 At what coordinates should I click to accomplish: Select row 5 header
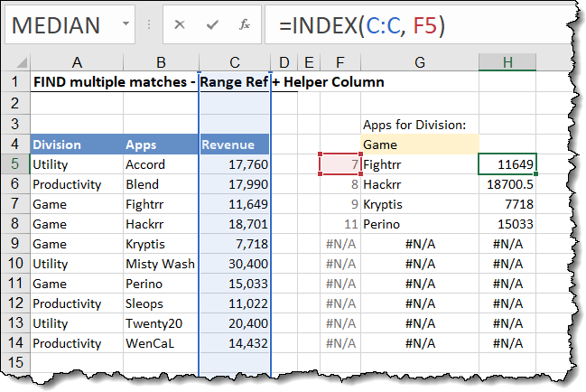[14, 164]
